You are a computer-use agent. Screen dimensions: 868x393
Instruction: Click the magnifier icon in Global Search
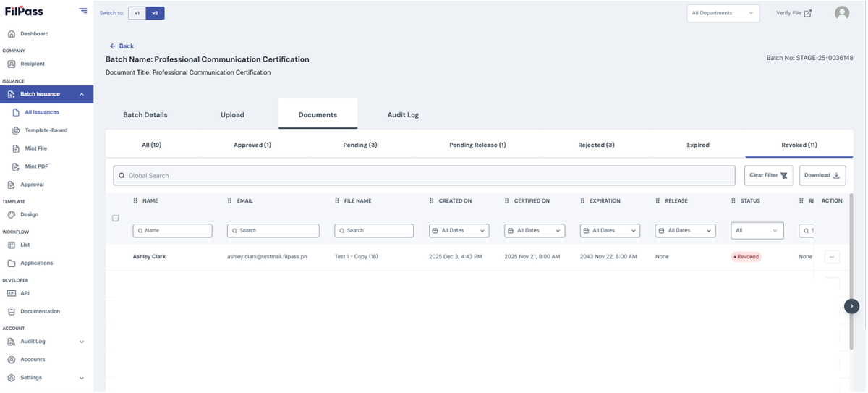(x=122, y=176)
